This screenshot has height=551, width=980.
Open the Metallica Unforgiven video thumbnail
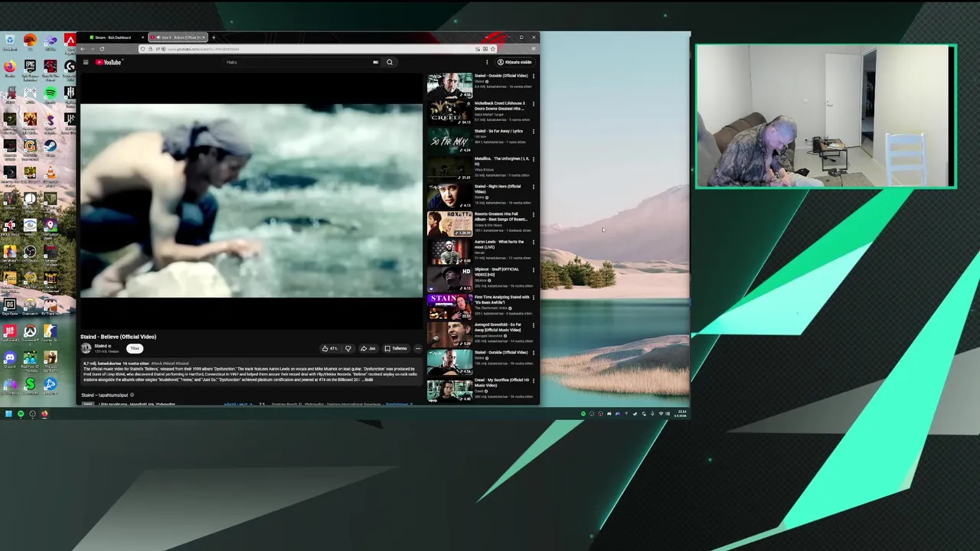tap(449, 168)
